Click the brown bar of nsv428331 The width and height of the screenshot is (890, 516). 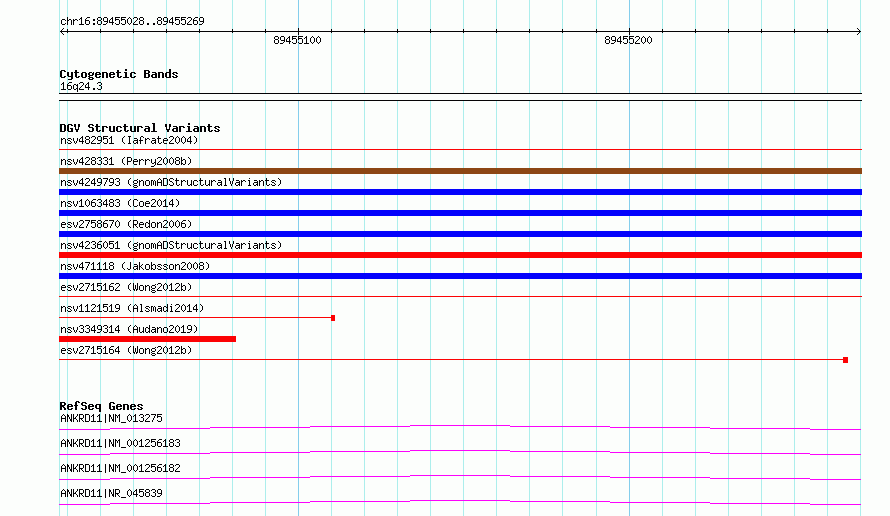click(x=460, y=171)
